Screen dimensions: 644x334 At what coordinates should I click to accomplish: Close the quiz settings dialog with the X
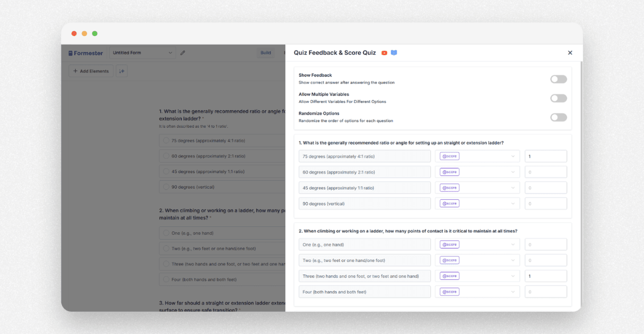pyautogui.click(x=570, y=52)
